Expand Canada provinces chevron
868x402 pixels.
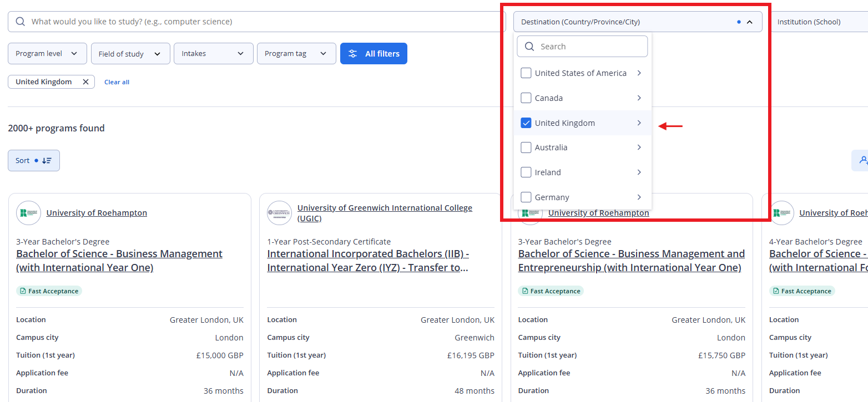click(639, 98)
